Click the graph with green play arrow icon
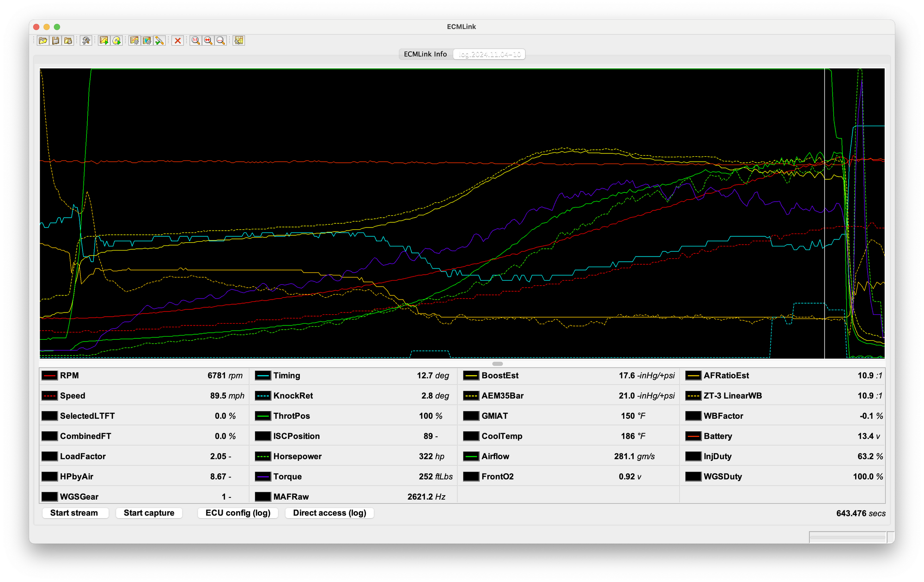This screenshot has height=582, width=924. (x=104, y=41)
